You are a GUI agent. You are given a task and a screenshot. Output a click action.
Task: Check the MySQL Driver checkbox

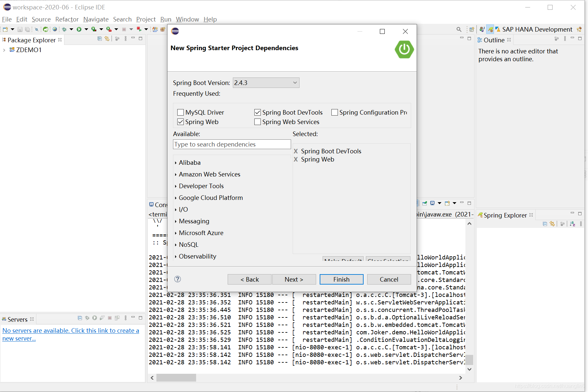(180, 112)
